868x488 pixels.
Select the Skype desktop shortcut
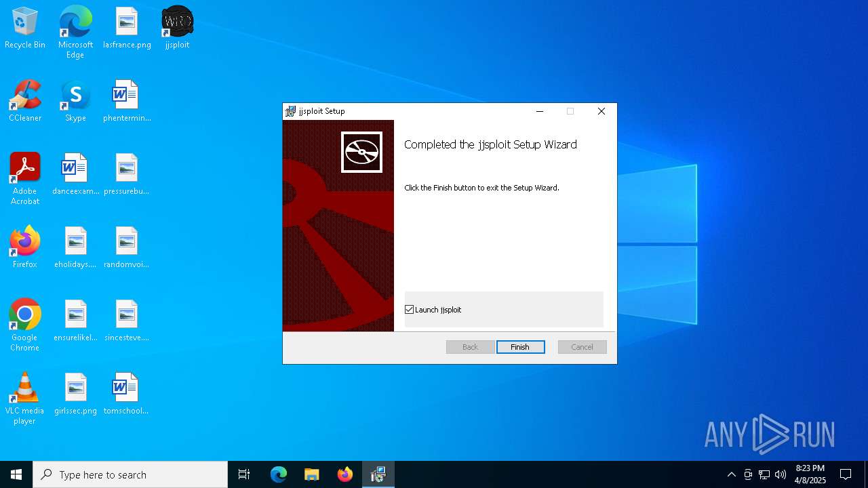coord(75,102)
